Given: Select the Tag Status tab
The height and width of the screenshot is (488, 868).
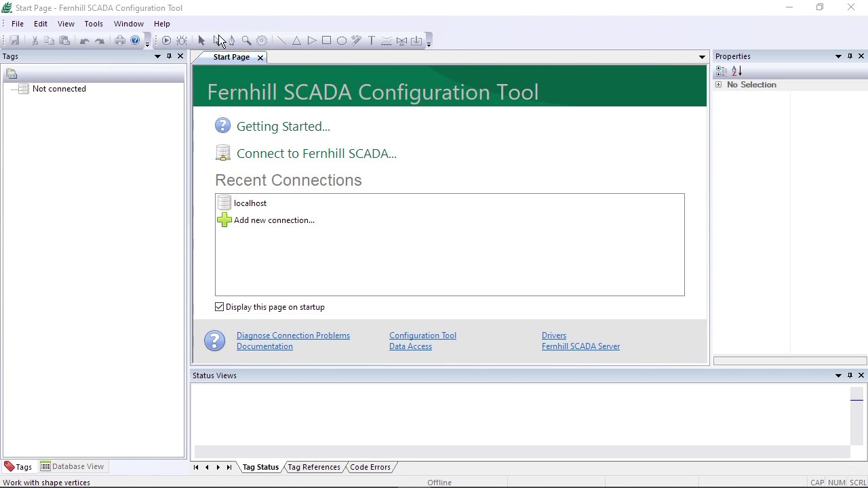Looking at the screenshot, I should coord(260,467).
